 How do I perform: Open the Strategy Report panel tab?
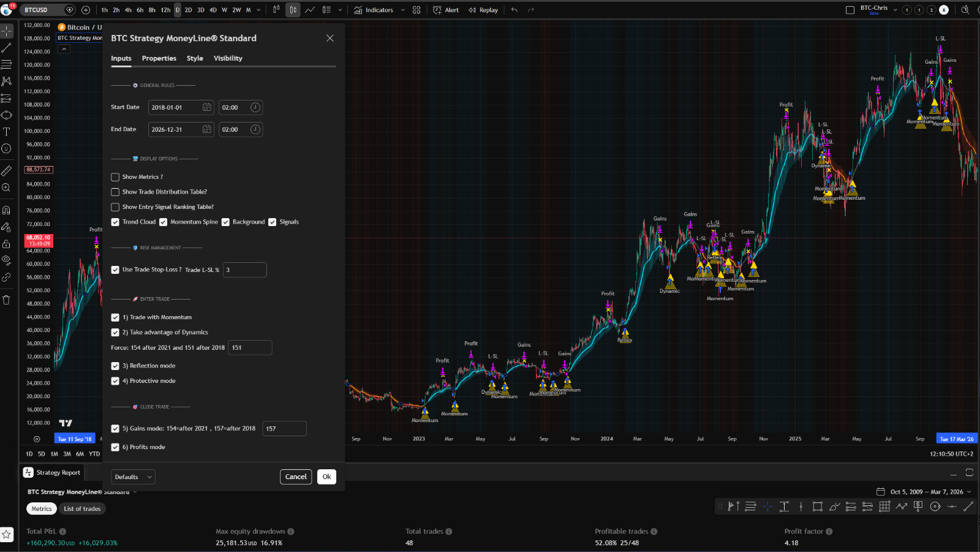(53, 472)
